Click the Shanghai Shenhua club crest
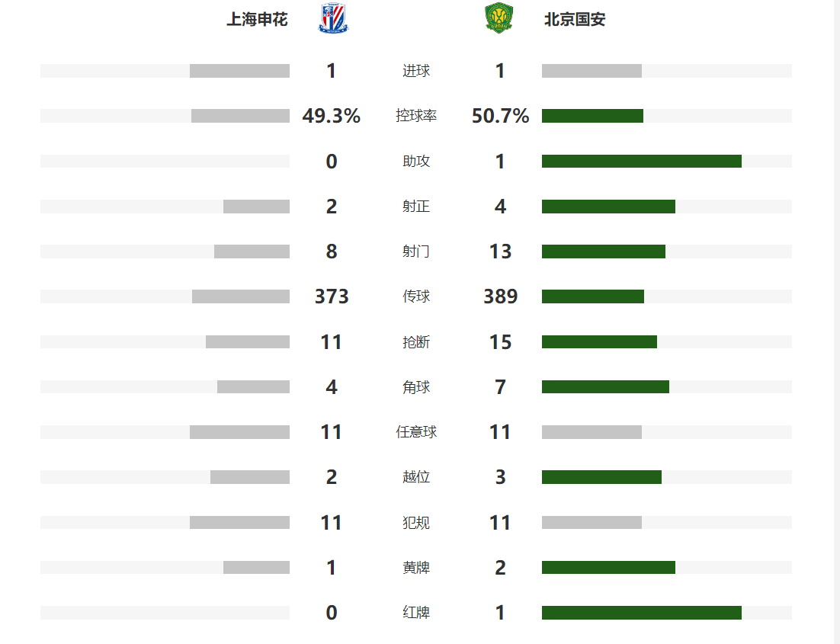The image size is (840, 644). (333, 19)
